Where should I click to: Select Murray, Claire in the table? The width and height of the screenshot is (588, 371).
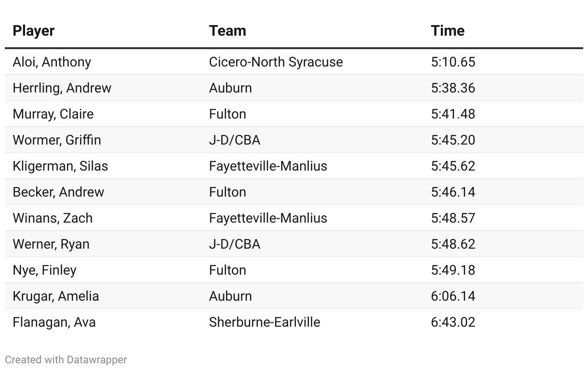(x=53, y=114)
